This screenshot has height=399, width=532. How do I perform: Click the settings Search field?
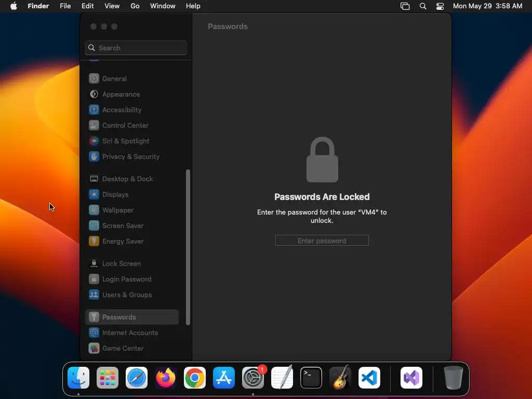[x=136, y=48]
